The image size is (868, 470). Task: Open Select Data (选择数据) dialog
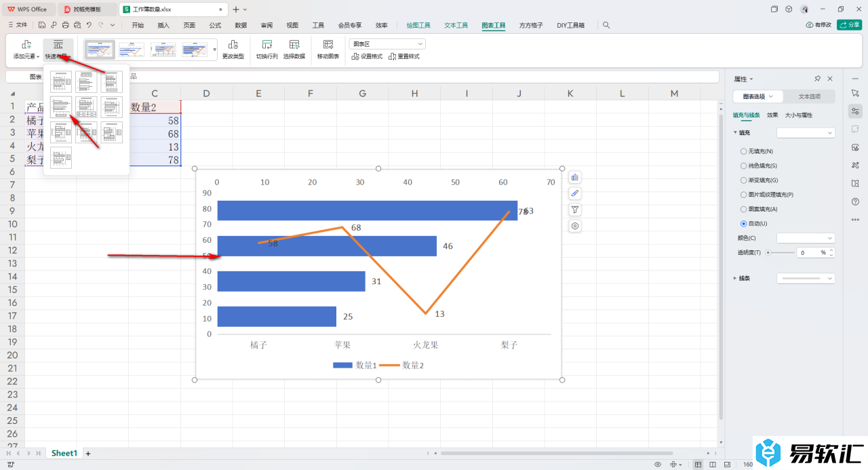pyautogui.click(x=294, y=50)
